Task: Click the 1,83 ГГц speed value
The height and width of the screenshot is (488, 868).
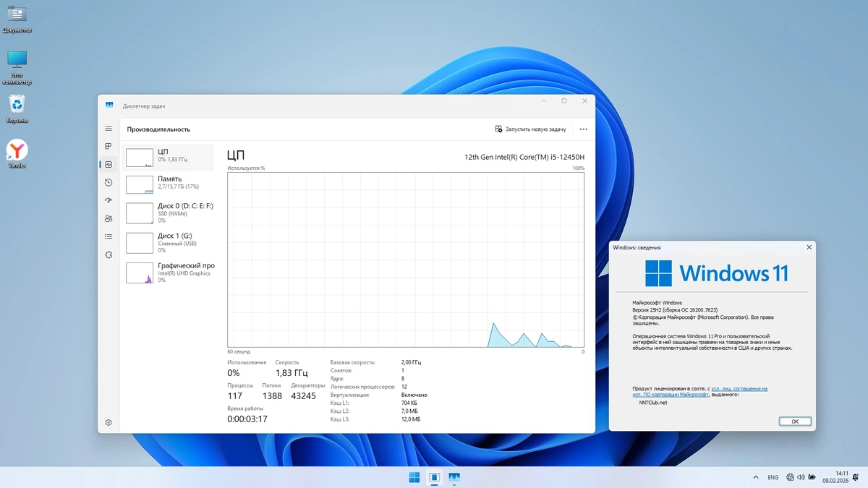Action: (292, 373)
